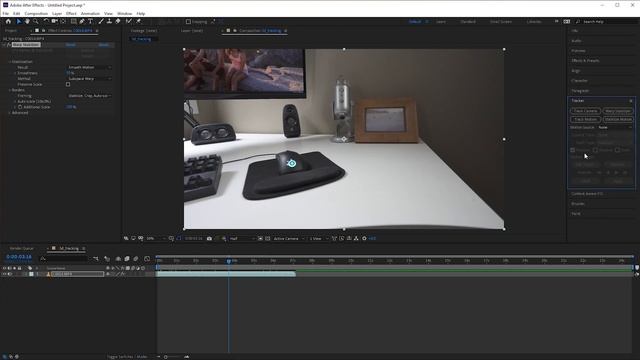The height and width of the screenshot is (360, 640).
Task: Click the Reset Exposure icon in viewer footer
Action: pyautogui.click(x=364, y=238)
